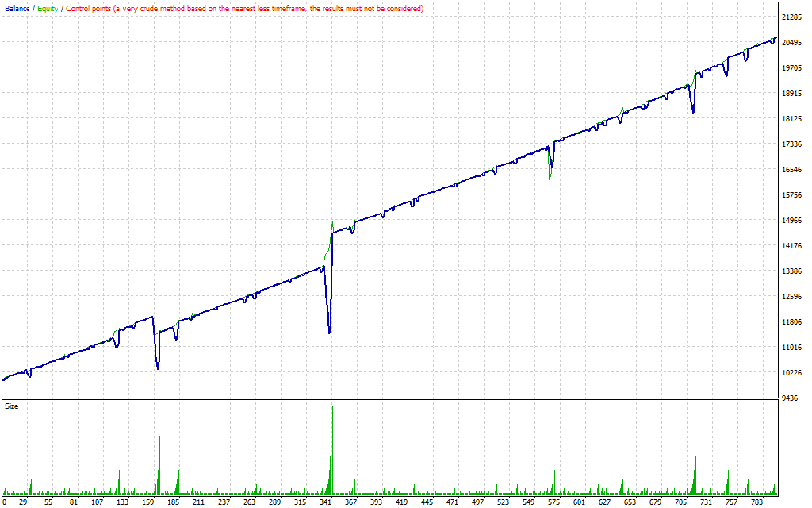Click the 575 mark on the horizontal axis
This screenshot has height=508, width=812.
554,502
